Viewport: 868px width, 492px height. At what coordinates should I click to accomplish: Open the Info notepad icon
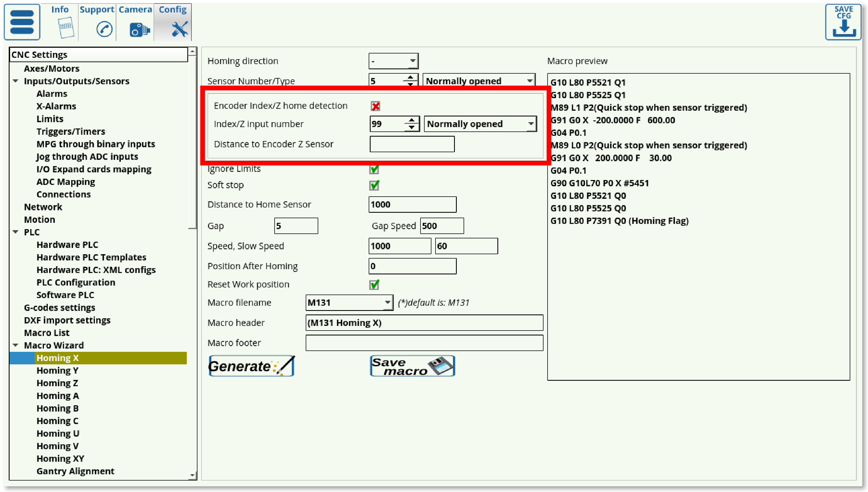click(65, 28)
